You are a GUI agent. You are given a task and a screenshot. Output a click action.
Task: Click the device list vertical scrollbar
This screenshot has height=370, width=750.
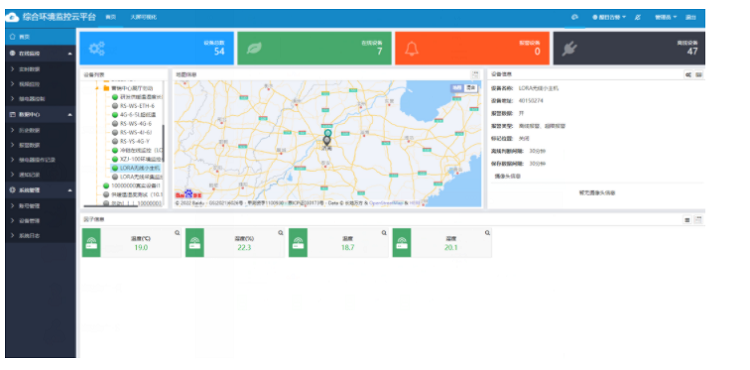(x=163, y=143)
